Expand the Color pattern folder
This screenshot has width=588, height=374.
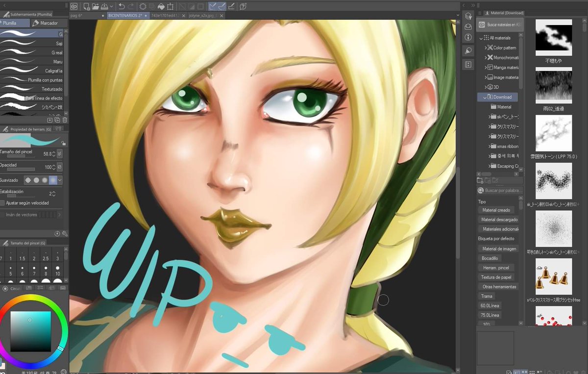click(x=486, y=48)
